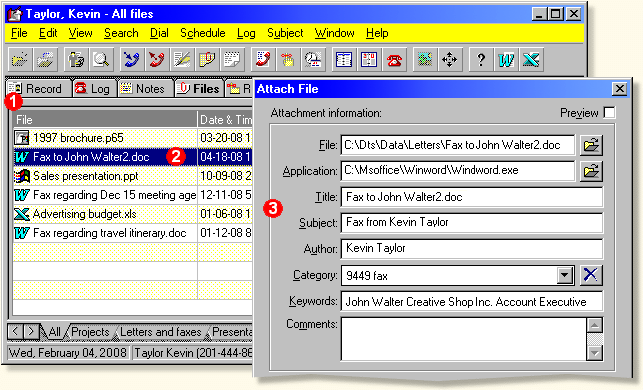The width and height of the screenshot is (643, 390).
Task: Click Comments scrollbar up arrow
Action: [595, 326]
